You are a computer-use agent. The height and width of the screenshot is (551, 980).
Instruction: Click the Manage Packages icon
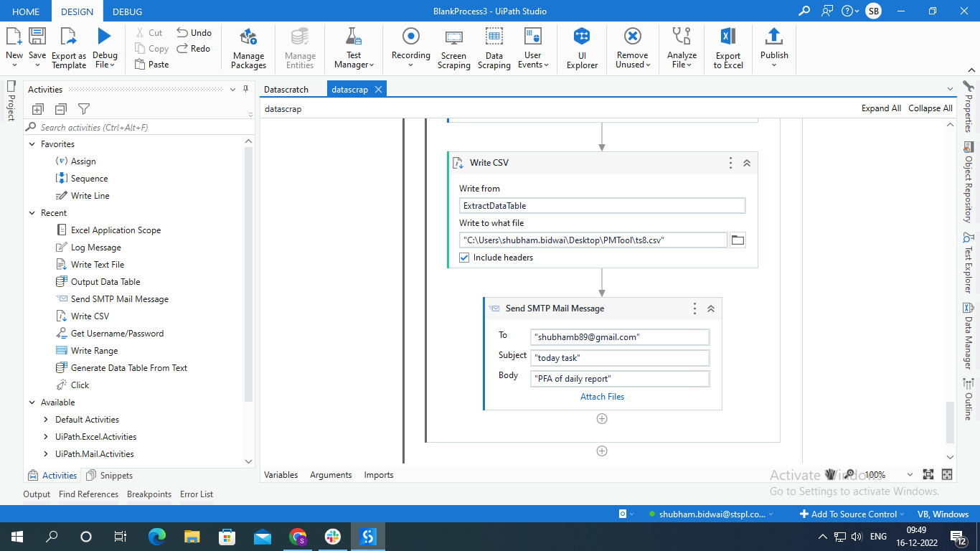coord(248,49)
